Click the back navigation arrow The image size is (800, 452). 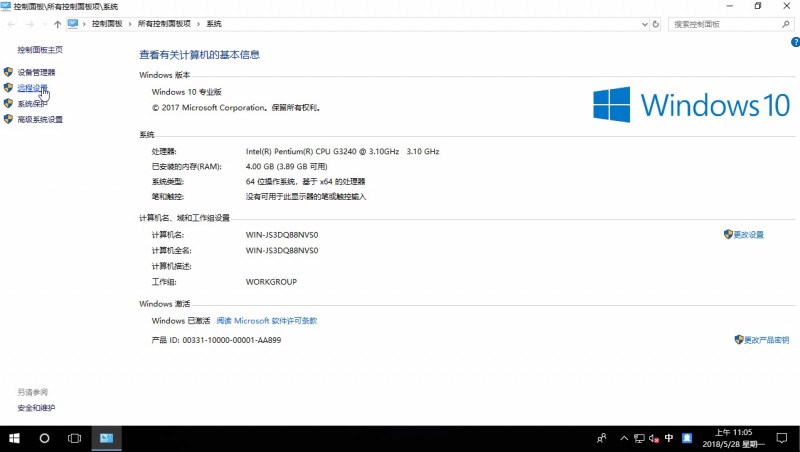11,24
